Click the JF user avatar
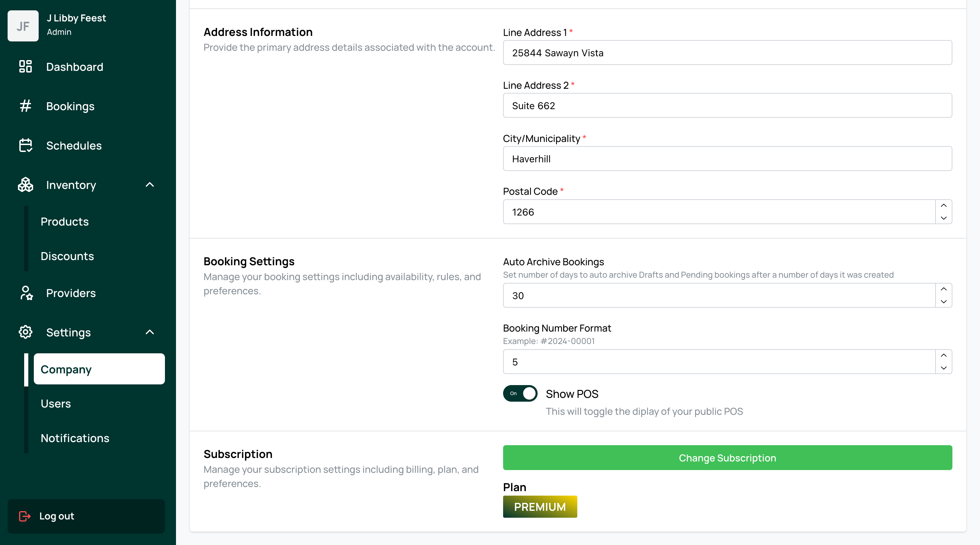 tap(23, 26)
